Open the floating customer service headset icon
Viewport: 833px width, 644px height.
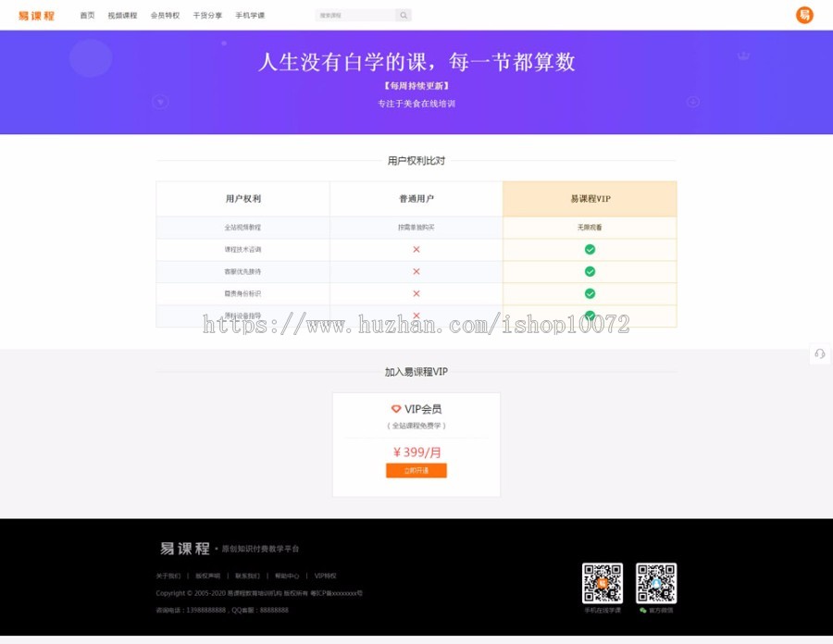[x=819, y=353]
